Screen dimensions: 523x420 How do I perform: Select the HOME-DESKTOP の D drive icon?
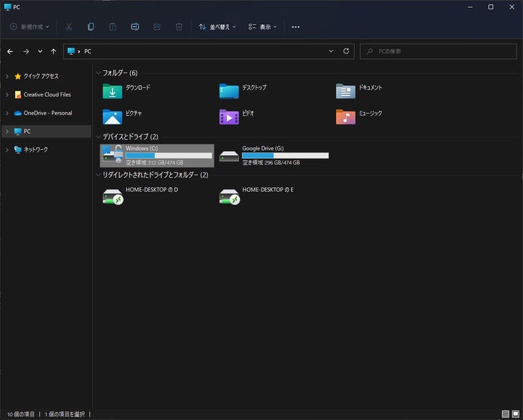(112, 197)
